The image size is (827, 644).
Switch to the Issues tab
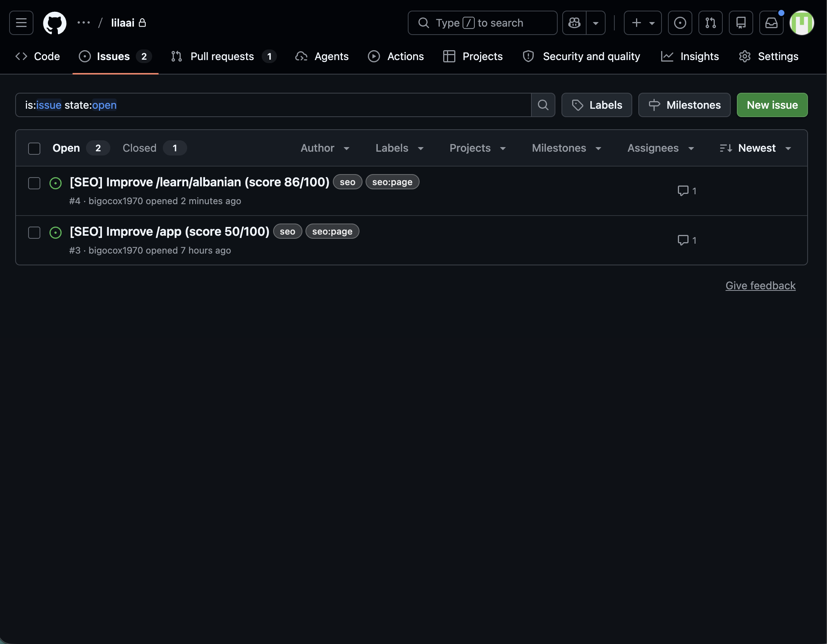click(115, 56)
